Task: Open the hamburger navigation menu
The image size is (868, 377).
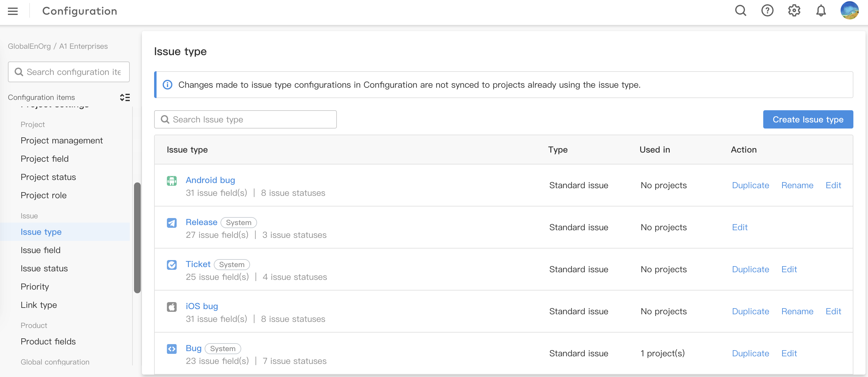Action: [13, 11]
